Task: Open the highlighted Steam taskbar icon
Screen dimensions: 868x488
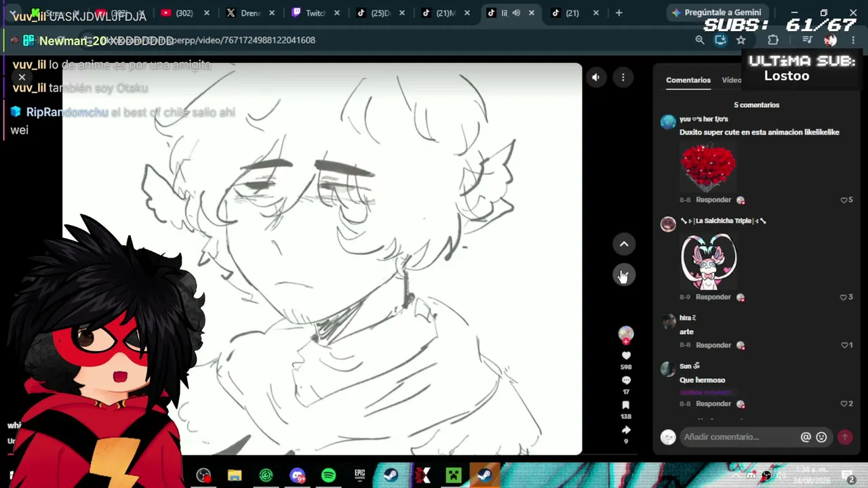Action: tap(484, 475)
